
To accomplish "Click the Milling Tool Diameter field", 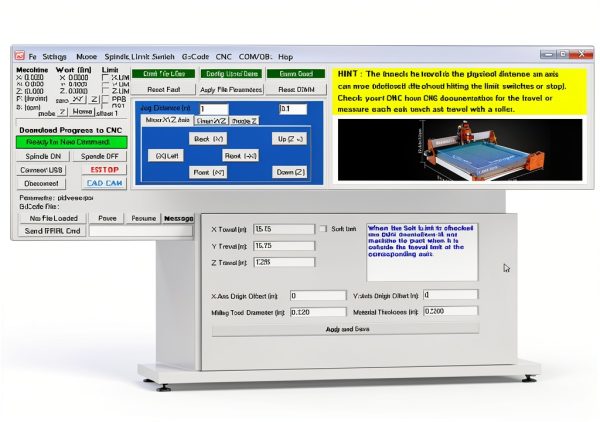I will coord(318,312).
